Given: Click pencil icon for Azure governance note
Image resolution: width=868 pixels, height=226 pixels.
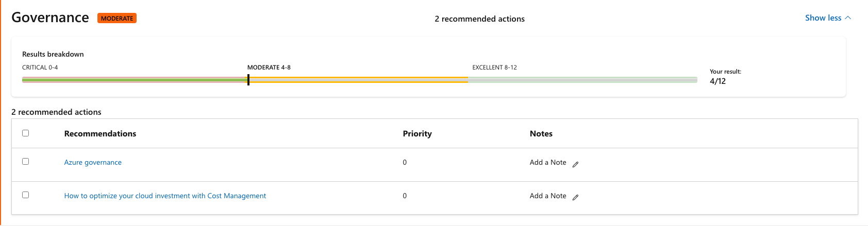Looking at the screenshot, I should [575, 164].
